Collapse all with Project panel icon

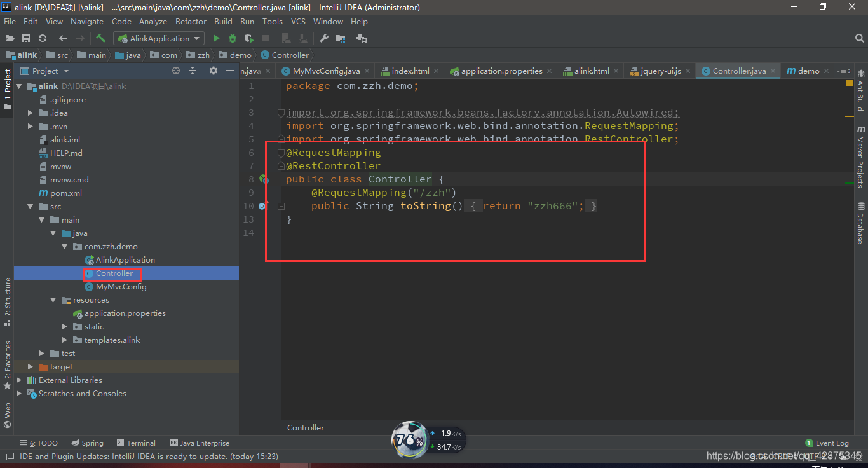[193, 71]
